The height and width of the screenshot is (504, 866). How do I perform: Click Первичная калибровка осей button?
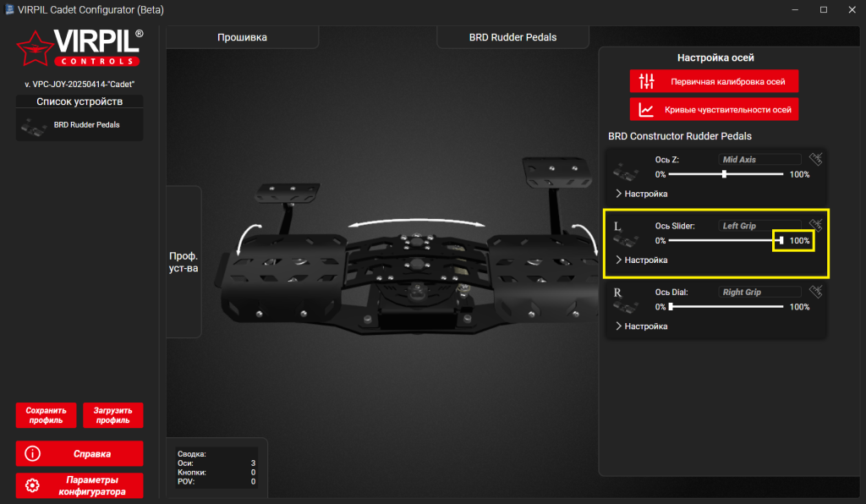coord(714,81)
